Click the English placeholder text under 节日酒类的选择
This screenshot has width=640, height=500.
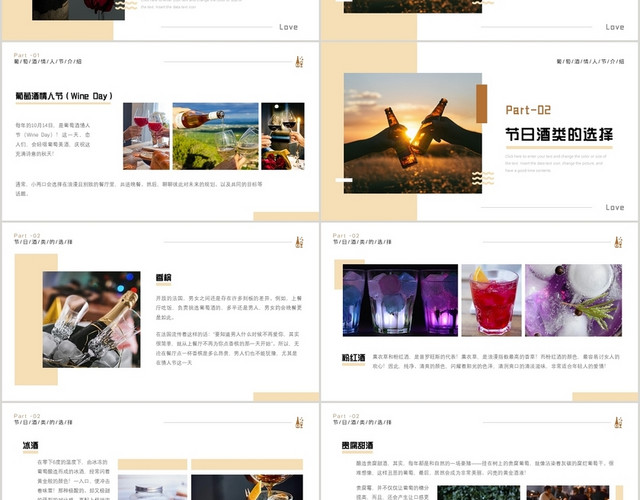pos(556,163)
